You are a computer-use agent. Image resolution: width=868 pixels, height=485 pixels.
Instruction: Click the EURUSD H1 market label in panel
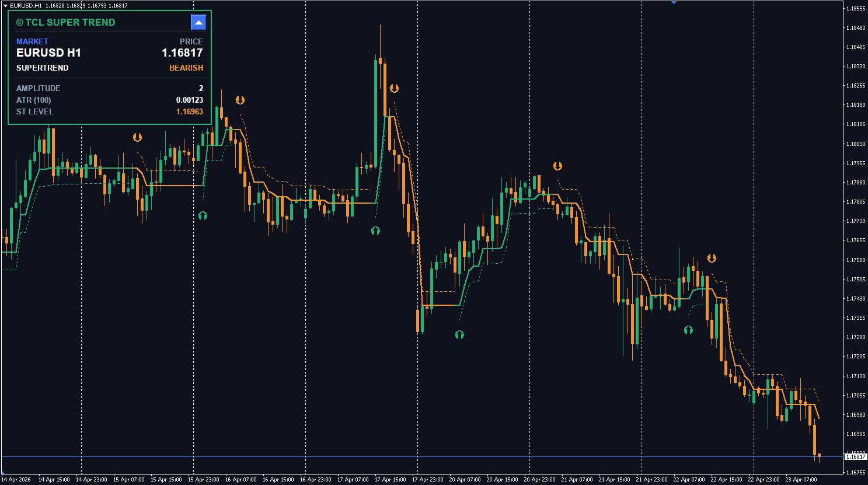[x=48, y=53]
